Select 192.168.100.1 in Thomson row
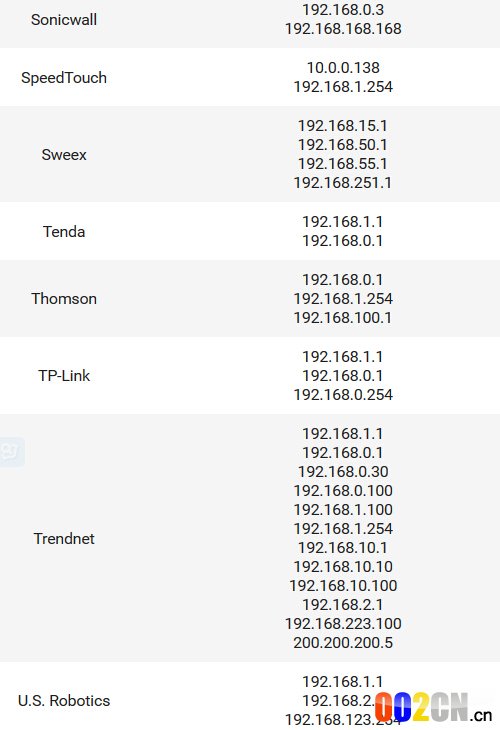Screen dimensions: 500x730 click(343, 318)
